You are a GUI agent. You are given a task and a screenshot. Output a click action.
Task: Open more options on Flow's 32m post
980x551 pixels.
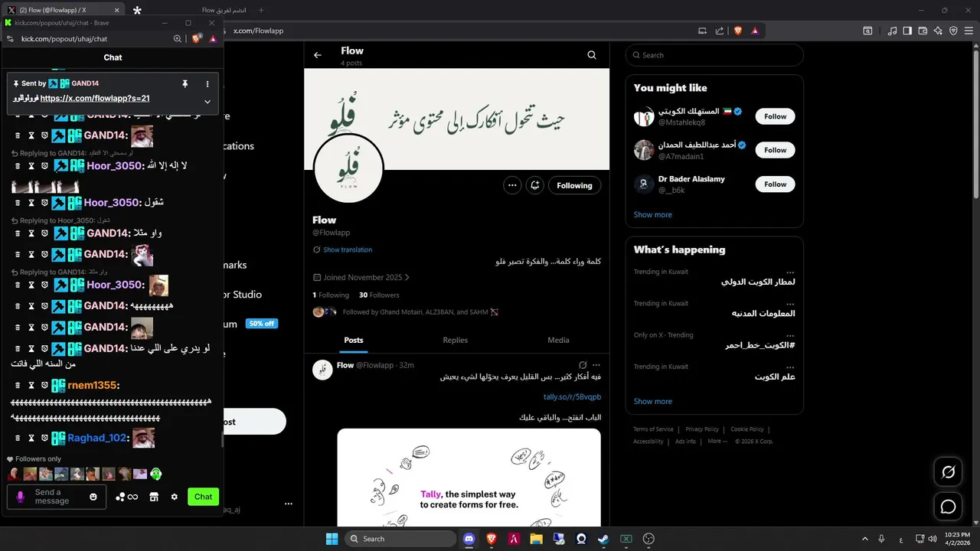coord(596,365)
